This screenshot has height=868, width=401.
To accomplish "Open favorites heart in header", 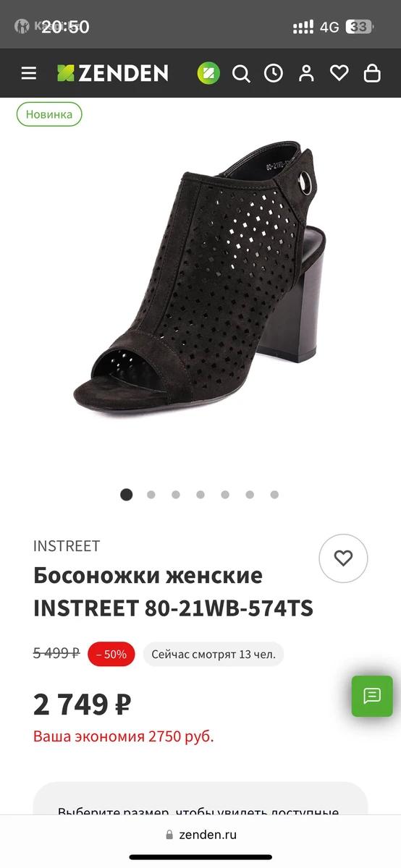I will pyautogui.click(x=339, y=73).
